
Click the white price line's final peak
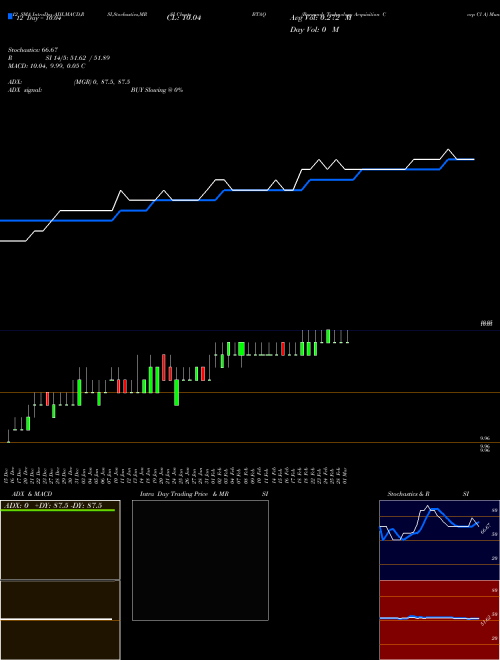click(448, 149)
